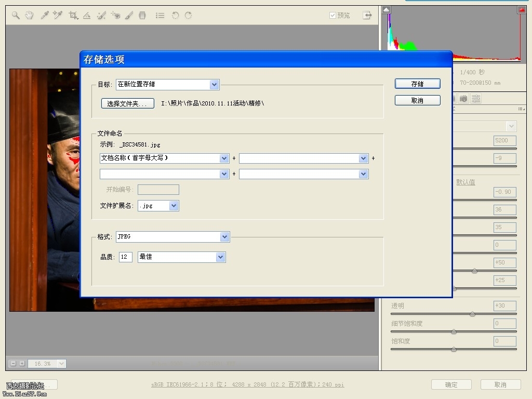Open the 目标 destination dropdown

pyautogui.click(x=214, y=84)
